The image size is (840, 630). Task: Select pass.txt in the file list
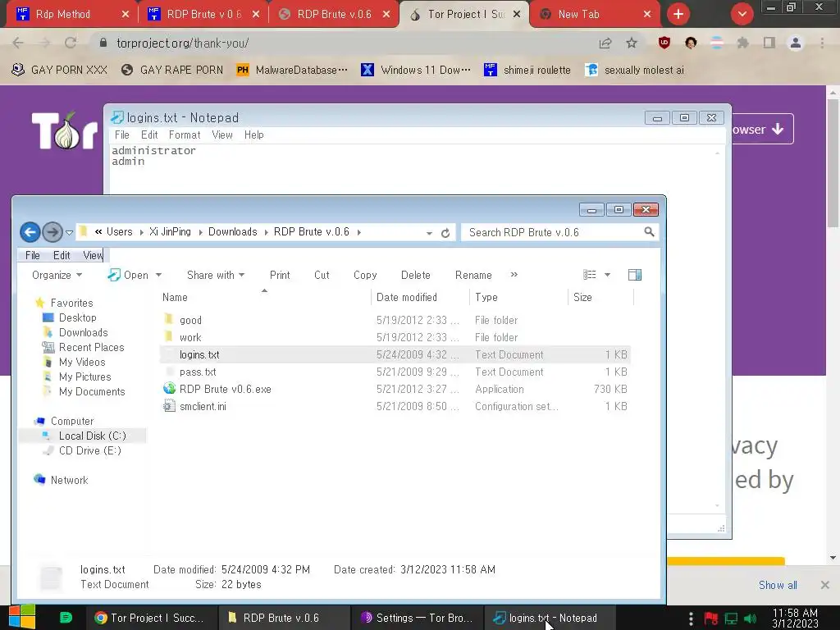pyautogui.click(x=395, y=372)
